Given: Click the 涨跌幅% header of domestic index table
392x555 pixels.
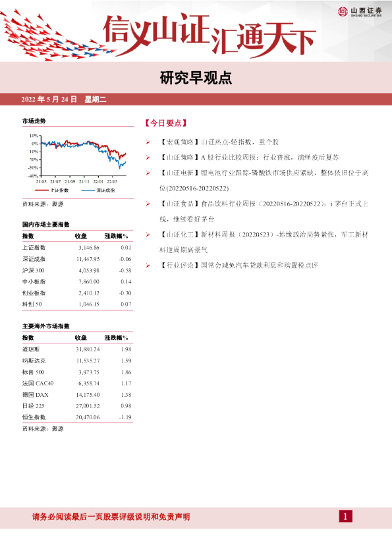Looking at the screenshot, I should (117, 236).
